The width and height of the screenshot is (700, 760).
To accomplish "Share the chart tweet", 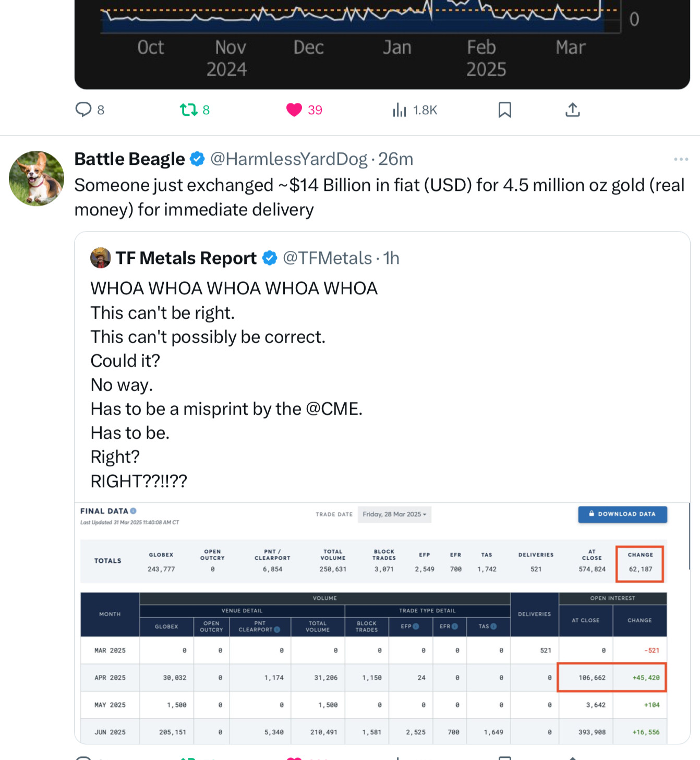I will (572, 110).
